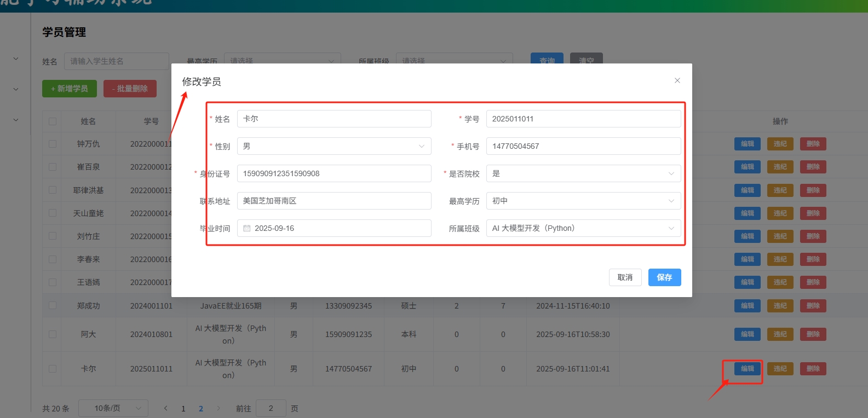This screenshot has height=418, width=868.
Task: Open the 性别 dropdown in dialog
Action: pos(334,146)
